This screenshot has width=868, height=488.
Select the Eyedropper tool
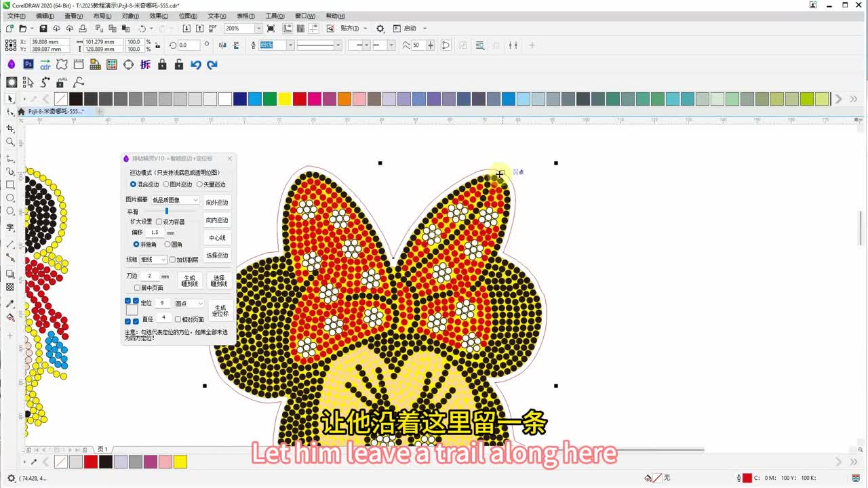pos(10,304)
